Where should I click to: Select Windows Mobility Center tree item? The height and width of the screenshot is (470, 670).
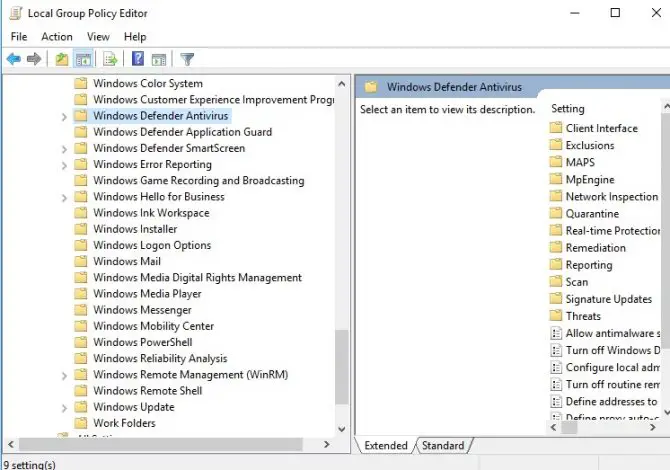(153, 326)
